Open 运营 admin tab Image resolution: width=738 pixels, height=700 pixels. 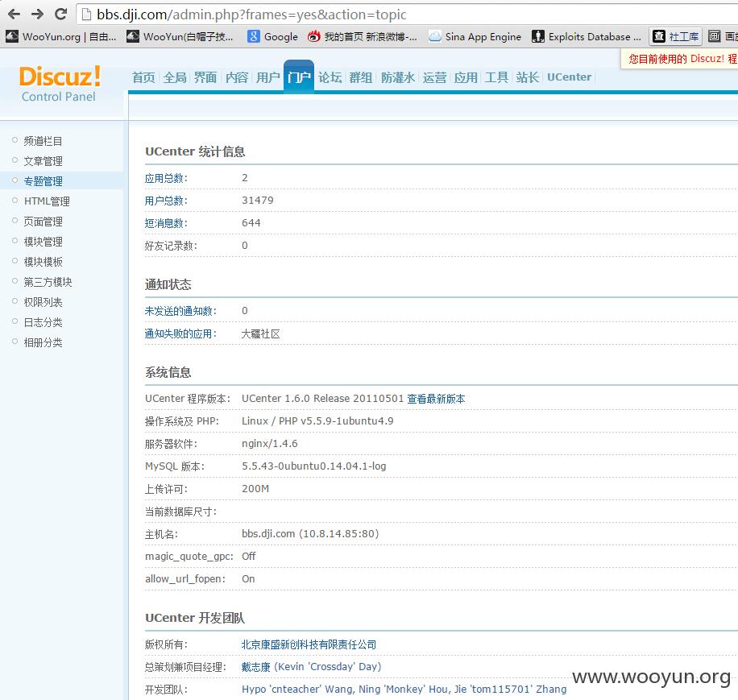point(434,77)
